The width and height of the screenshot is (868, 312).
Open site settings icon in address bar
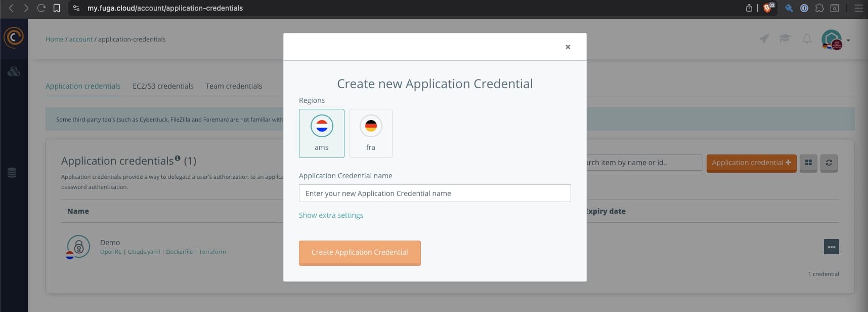[76, 8]
